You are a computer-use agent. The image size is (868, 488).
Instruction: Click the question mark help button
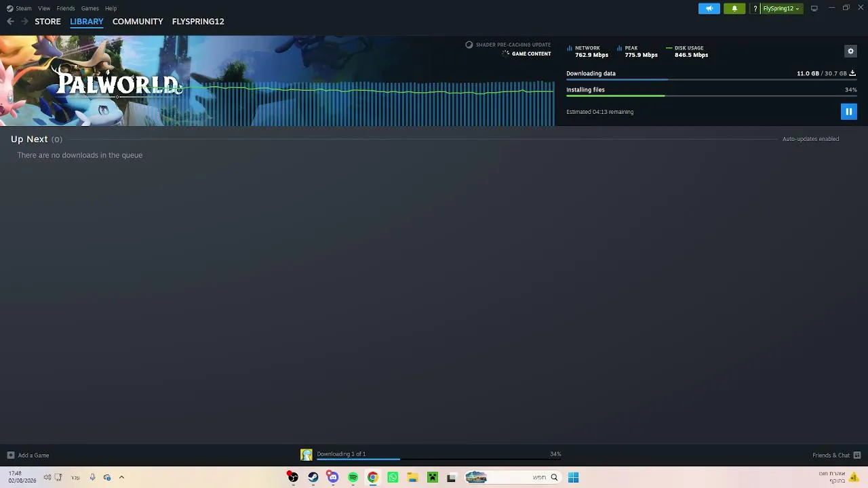pos(755,9)
